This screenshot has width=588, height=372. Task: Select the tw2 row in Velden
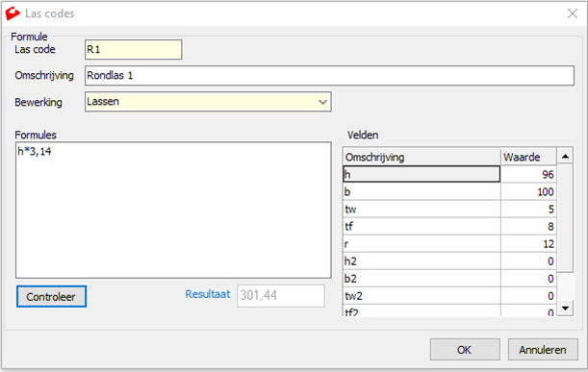(x=449, y=296)
